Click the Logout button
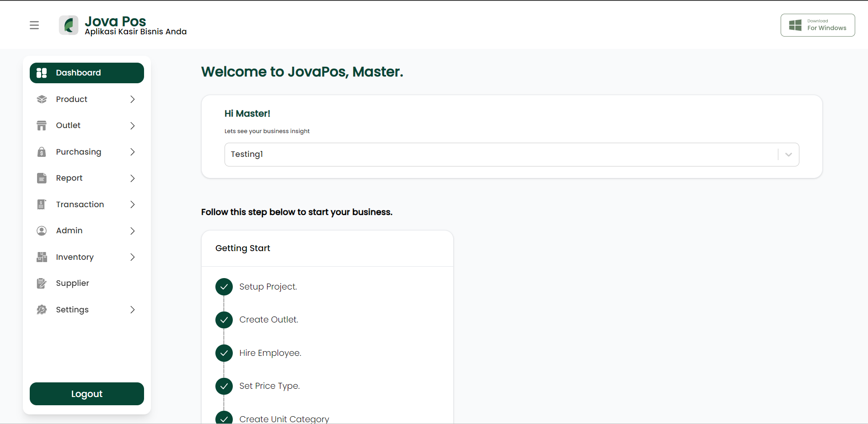Viewport: 868px width, 424px height. click(87, 394)
